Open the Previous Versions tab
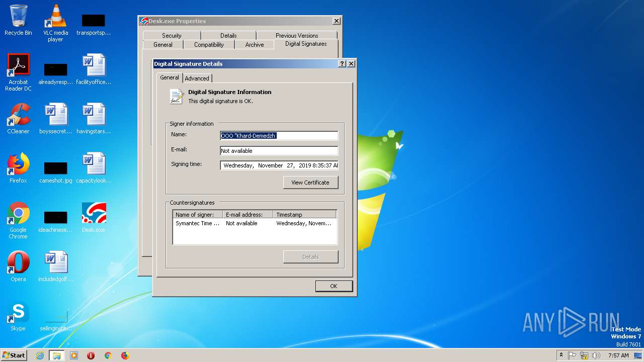 point(297,36)
